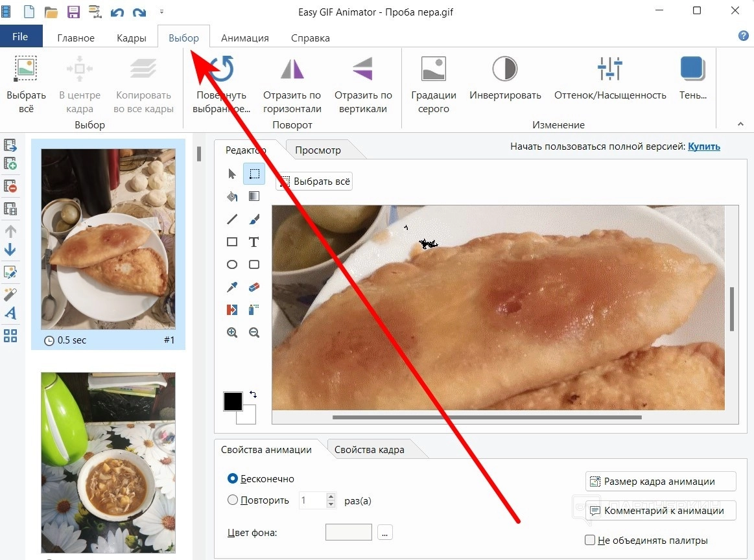Click delete frame icon in left sidebar

pyautogui.click(x=10, y=186)
